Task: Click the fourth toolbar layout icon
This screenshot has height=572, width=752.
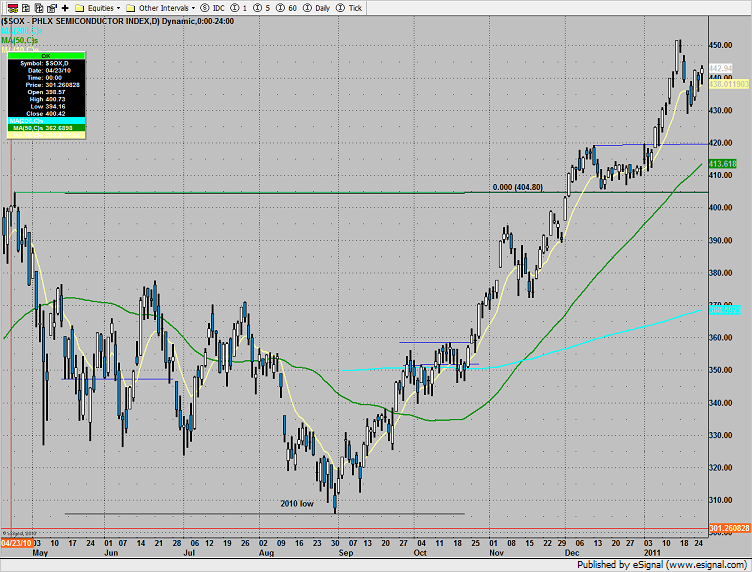Action: click(x=50, y=7)
